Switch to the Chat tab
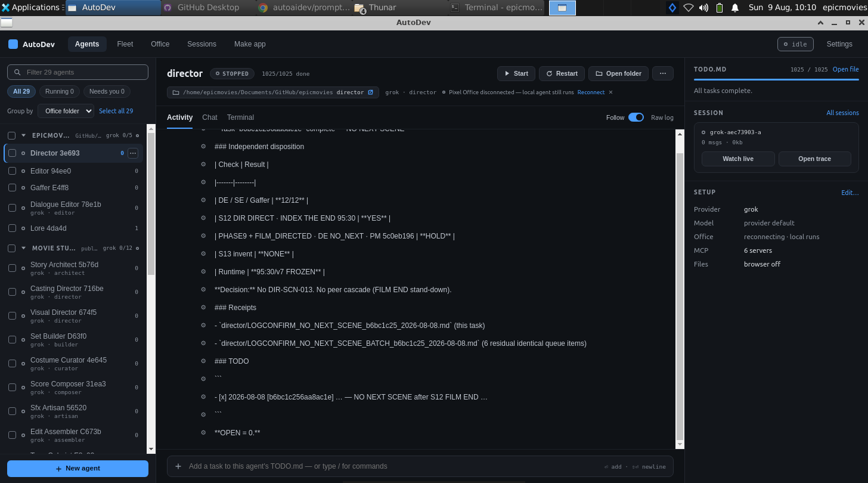This screenshot has width=868, height=483. (210, 117)
